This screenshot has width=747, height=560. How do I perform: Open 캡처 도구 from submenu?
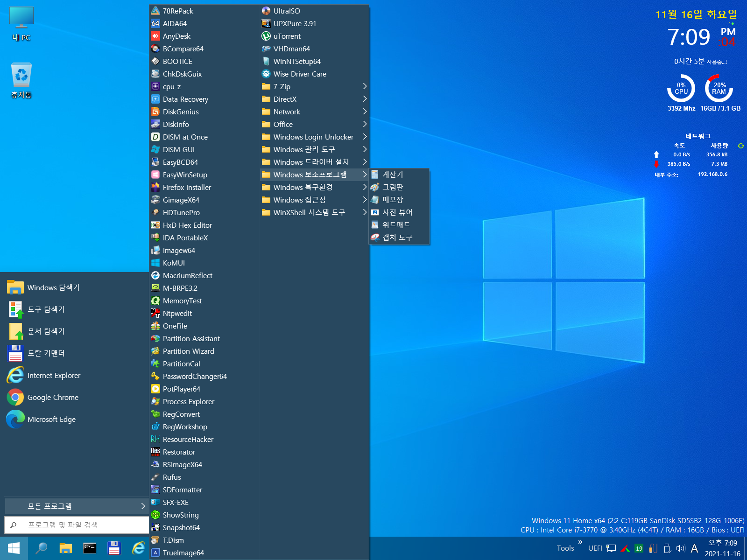(399, 238)
